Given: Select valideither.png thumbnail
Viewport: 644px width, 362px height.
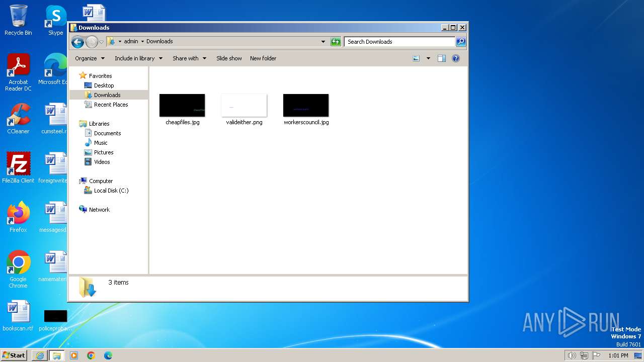Looking at the screenshot, I should click(x=244, y=105).
